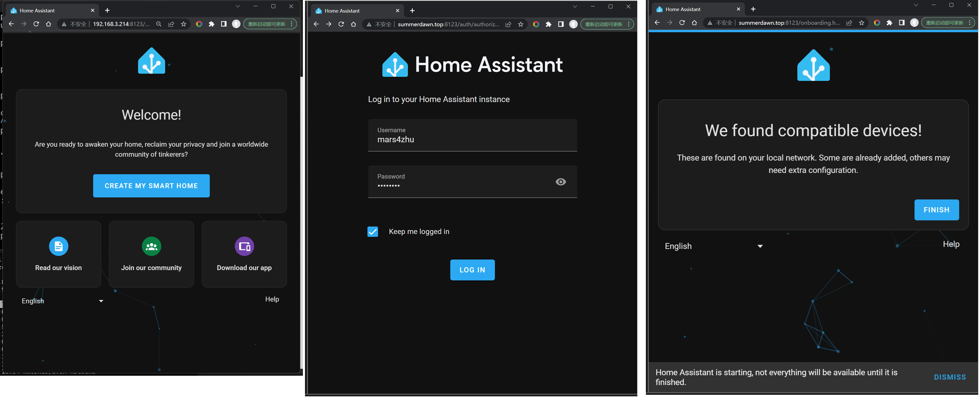980x401 pixels.
Task: Open new tab in right browser window
Action: tap(753, 9)
